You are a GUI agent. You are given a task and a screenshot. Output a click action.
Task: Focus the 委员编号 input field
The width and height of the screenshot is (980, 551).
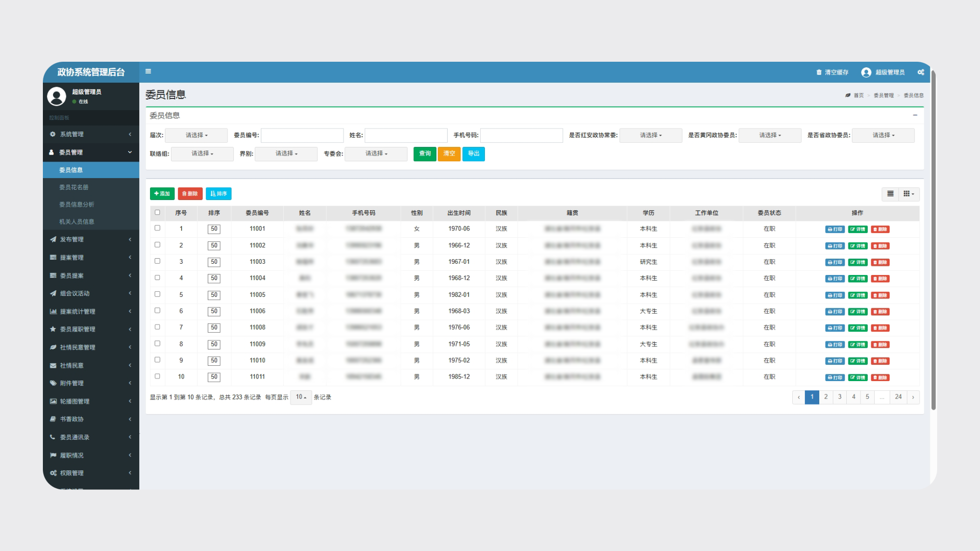point(302,135)
